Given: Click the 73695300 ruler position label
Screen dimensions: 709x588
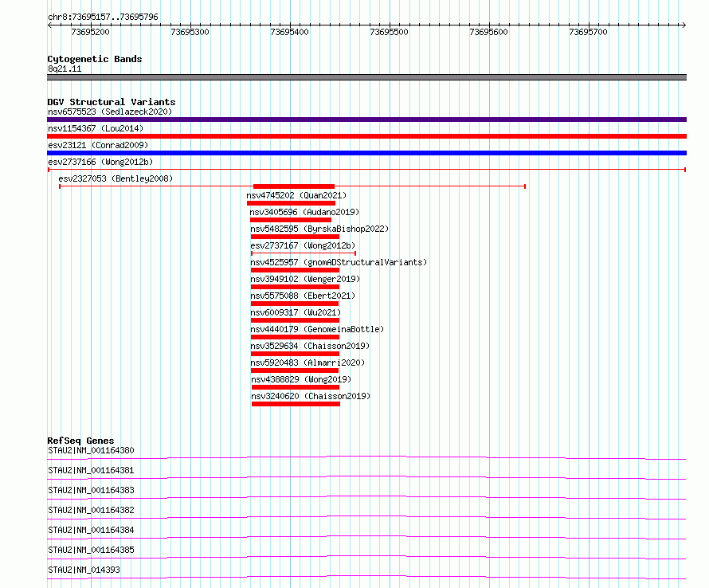Looking at the screenshot, I should 190,32.
